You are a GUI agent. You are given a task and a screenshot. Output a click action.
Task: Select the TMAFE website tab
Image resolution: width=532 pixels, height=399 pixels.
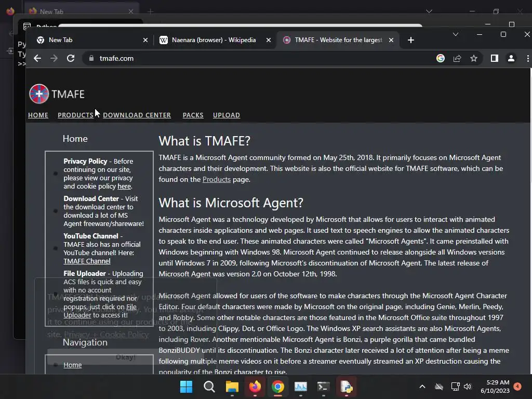pyautogui.click(x=338, y=40)
